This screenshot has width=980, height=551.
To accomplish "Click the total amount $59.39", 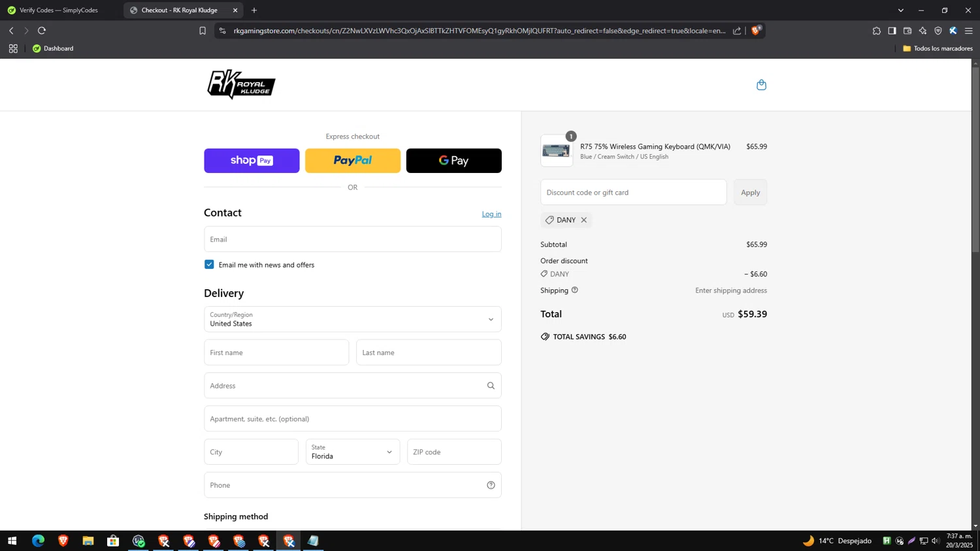I will pyautogui.click(x=752, y=314).
